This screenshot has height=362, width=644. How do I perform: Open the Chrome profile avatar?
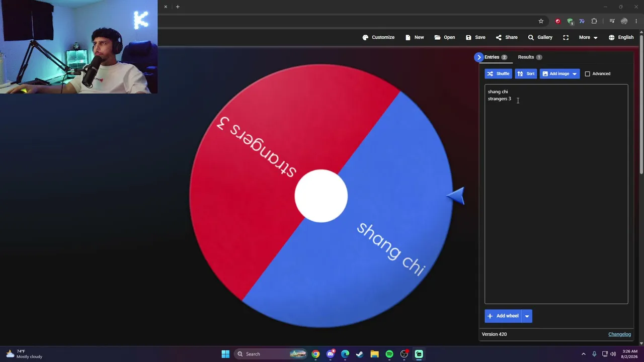[624, 21]
